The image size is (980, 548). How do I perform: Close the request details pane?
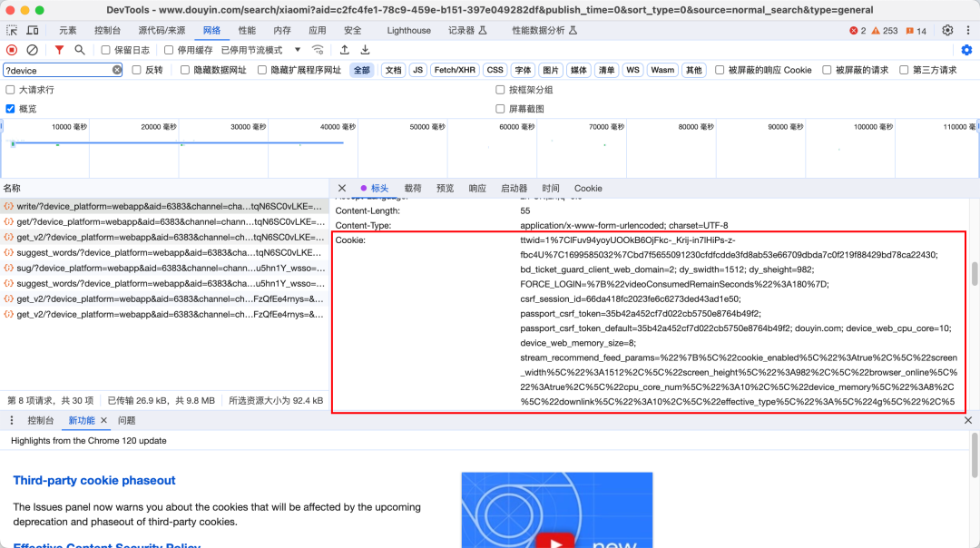[x=342, y=188]
